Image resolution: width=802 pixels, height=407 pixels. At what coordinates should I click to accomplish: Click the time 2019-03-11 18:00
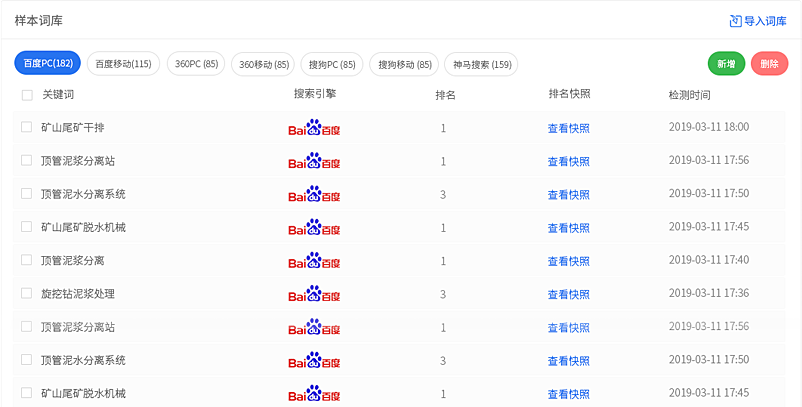pos(709,127)
